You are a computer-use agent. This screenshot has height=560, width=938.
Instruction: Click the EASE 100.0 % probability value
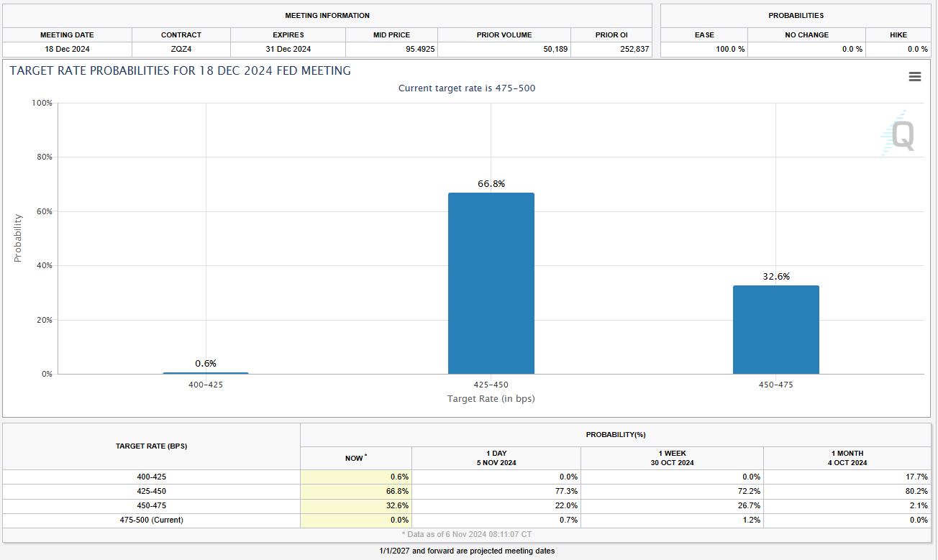tap(729, 50)
